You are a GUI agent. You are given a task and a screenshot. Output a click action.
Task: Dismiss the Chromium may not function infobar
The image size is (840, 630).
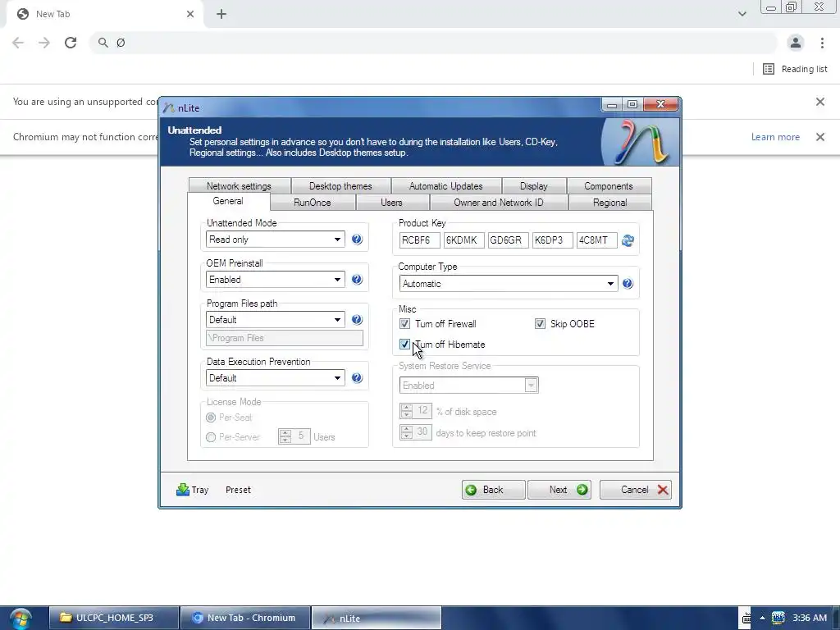820,137
